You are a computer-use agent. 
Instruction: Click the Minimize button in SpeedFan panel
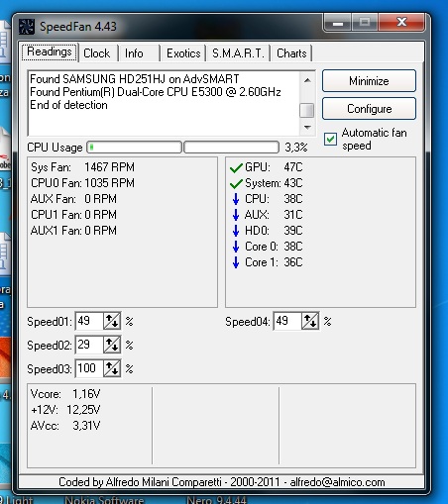coord(369,81)
